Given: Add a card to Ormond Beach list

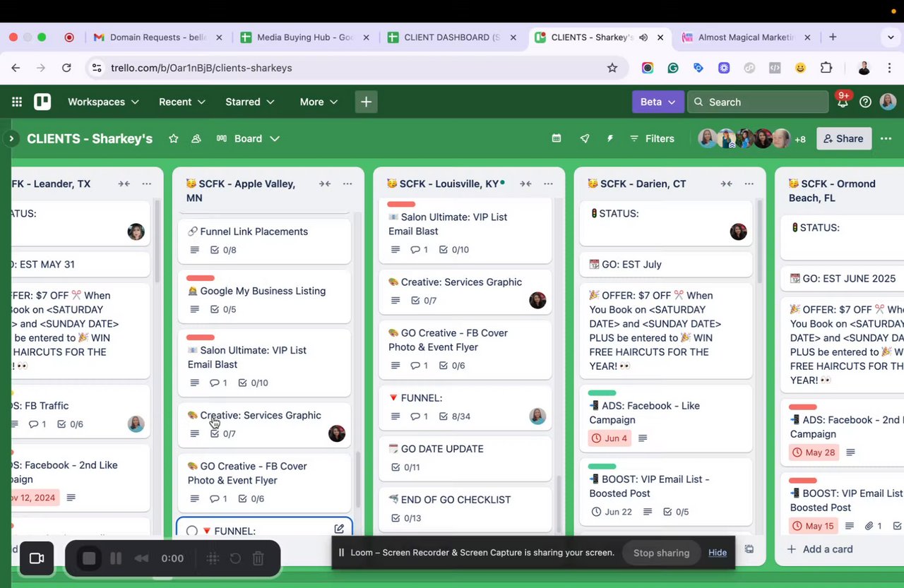Looking at the screenshot, I should click(820, 549).
